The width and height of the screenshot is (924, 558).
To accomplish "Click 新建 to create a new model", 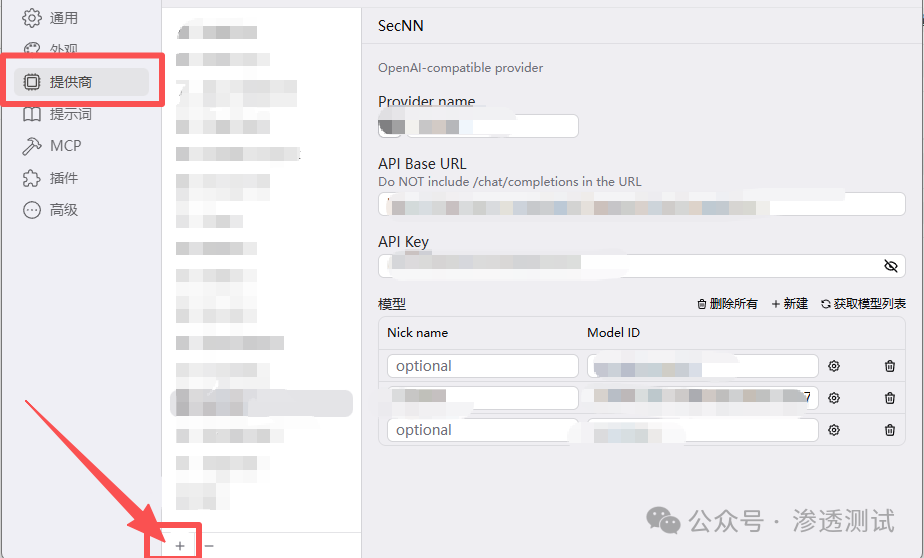I will [x=790, y=303].
